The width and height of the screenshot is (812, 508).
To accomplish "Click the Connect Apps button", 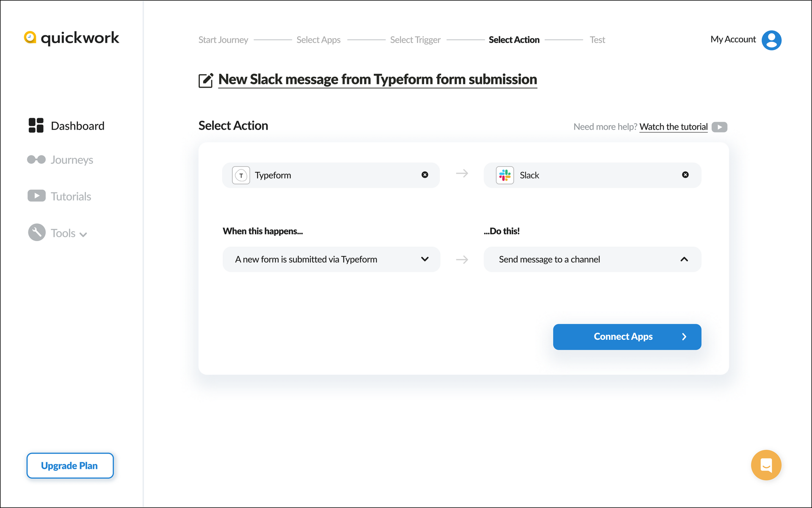I will coord(627,337).
